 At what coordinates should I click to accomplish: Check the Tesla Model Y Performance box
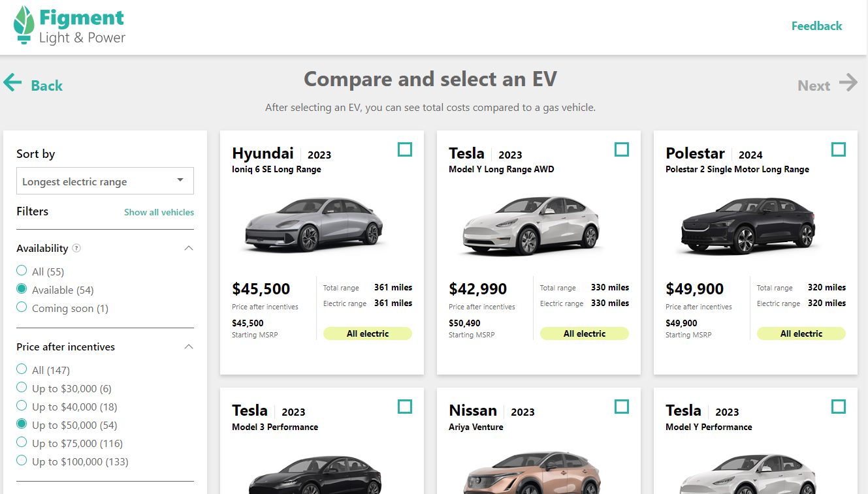click(839, 407)
